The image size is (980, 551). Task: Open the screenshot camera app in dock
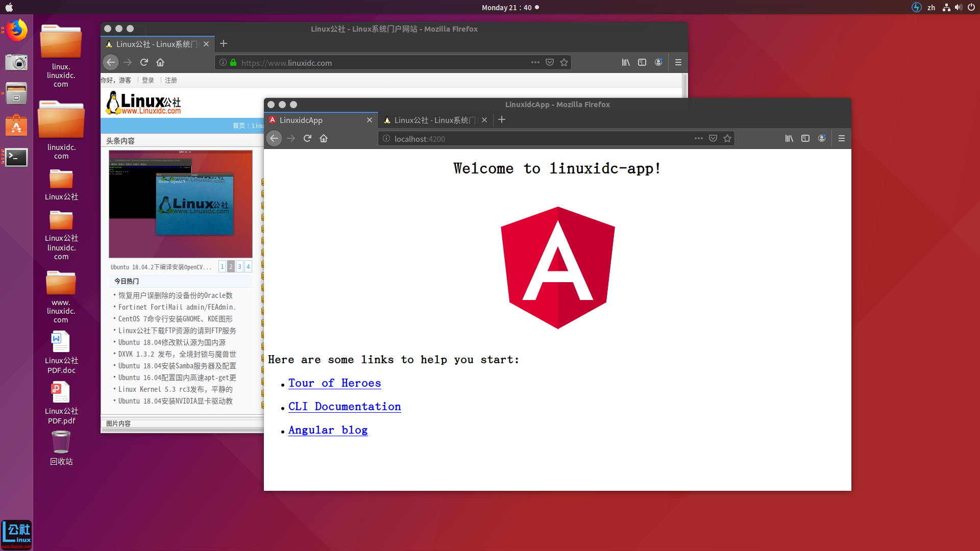pos(16,62)
